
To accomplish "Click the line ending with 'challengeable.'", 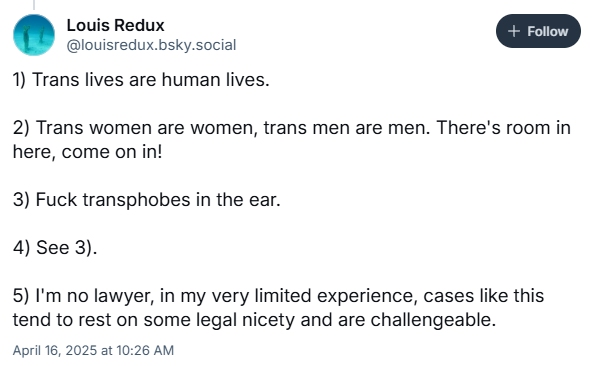I will coord(254,320).
